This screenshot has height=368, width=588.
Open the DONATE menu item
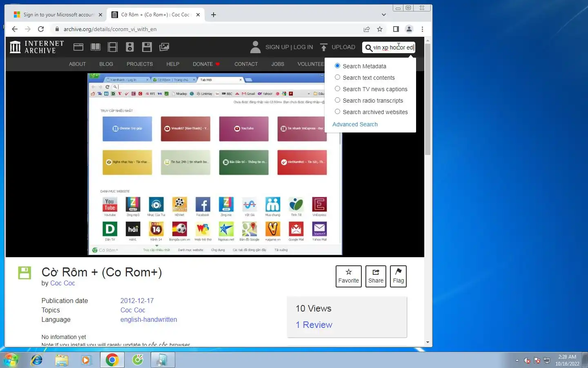click(206, 64)
